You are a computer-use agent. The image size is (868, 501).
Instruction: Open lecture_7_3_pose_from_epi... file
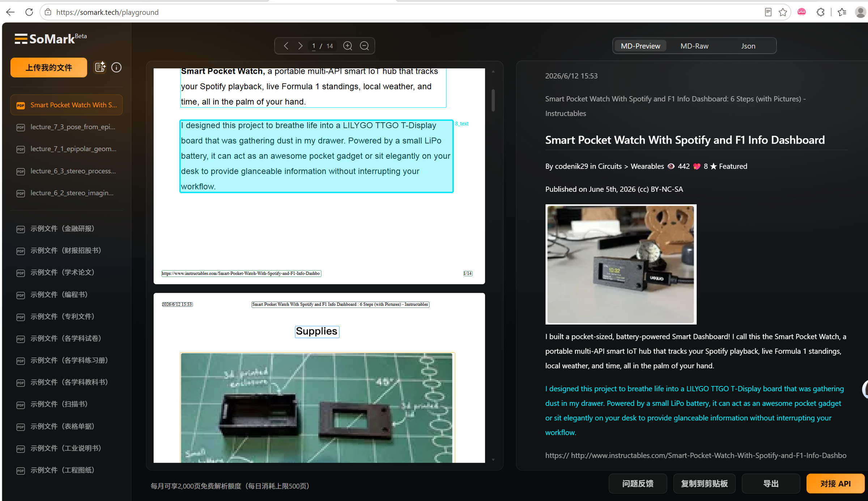click(67, 127)
